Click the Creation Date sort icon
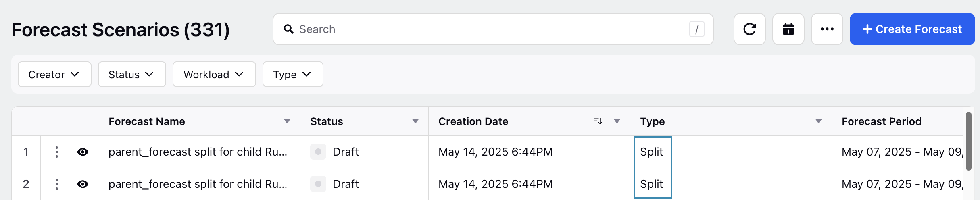 (597, 121)
